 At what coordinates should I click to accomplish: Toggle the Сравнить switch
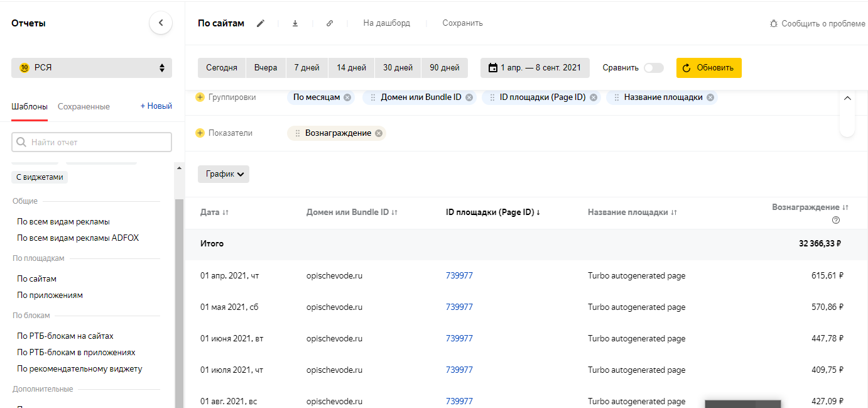653,68
